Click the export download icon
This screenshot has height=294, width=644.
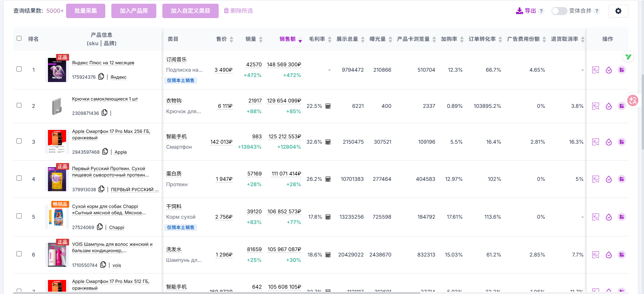(x=519, y=11)
